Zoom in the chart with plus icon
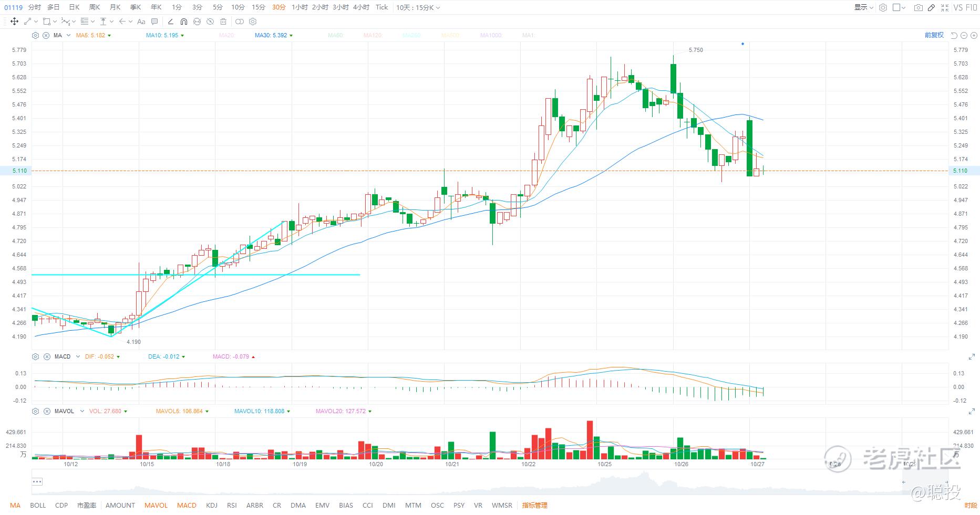This screenshot has width=980, height=515. [x=973, y=35]
